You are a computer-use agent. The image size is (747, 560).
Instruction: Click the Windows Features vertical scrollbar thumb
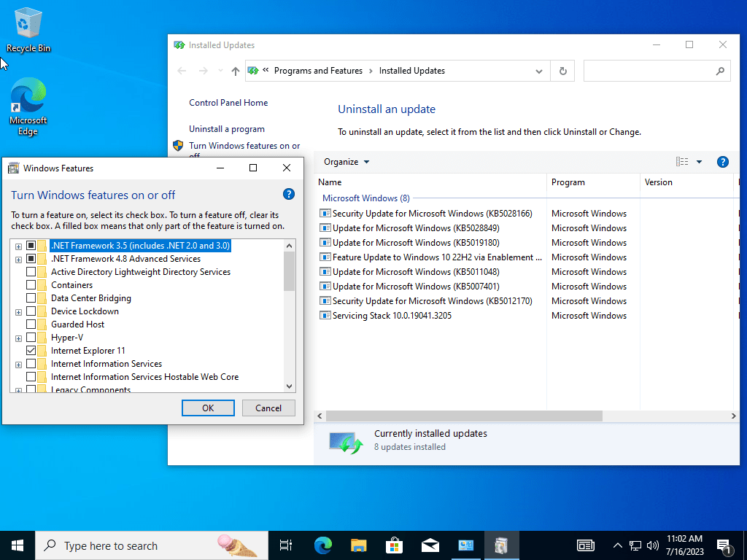pos(289,271)
